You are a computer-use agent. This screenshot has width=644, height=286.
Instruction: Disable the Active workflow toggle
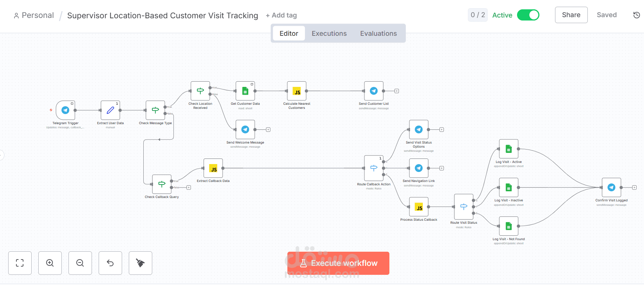528,15
